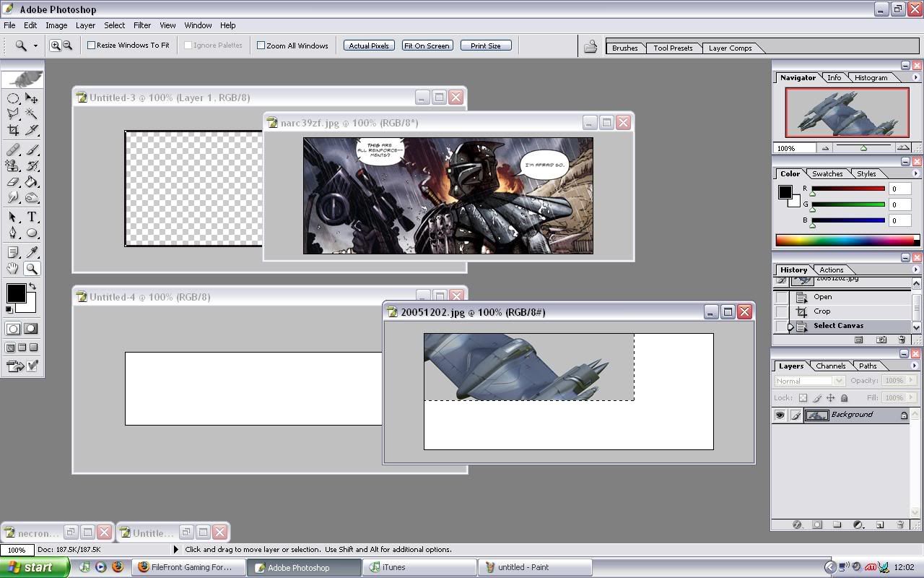Image resolution: width=924 pixels, height=578 pixels.
Task: Enable Resize Windows To Fit
Action: click(x=92, y=45)
